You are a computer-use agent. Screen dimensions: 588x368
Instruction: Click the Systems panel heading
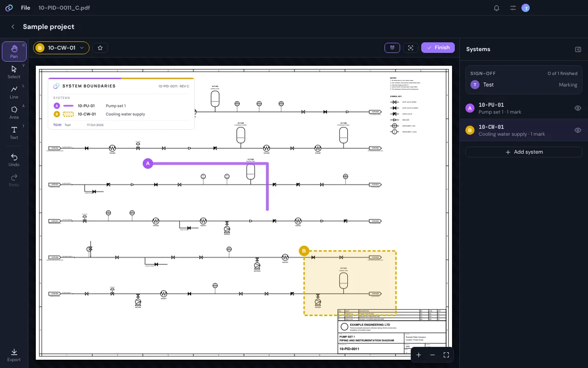478,49
